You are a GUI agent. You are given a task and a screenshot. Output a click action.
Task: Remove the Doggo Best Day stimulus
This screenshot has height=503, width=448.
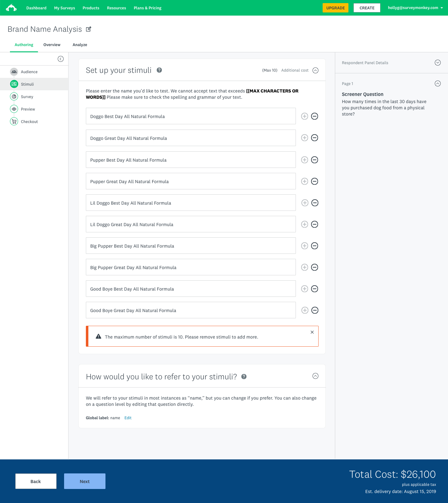point(315,116)
